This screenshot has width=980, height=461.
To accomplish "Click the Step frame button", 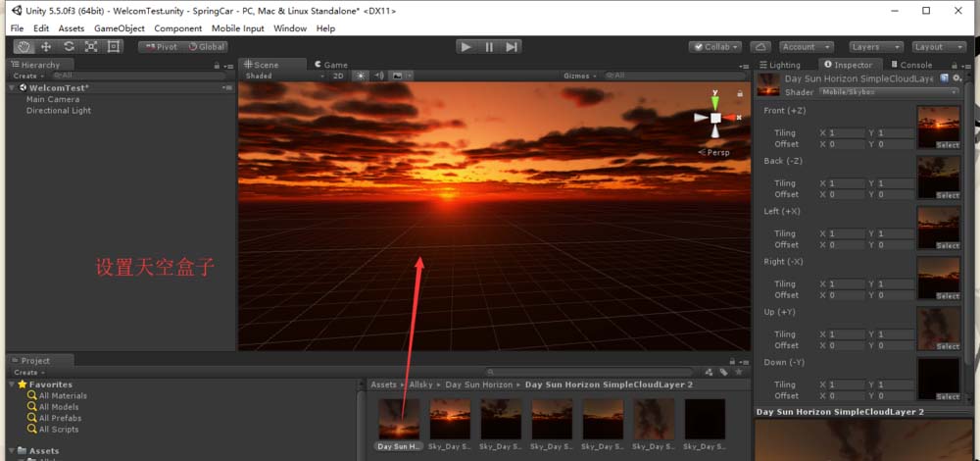I will click(x=512, y=47).
